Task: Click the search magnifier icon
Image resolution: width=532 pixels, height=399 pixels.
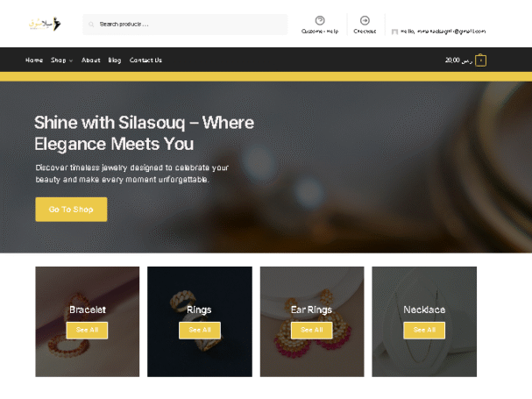Action: 91,24
